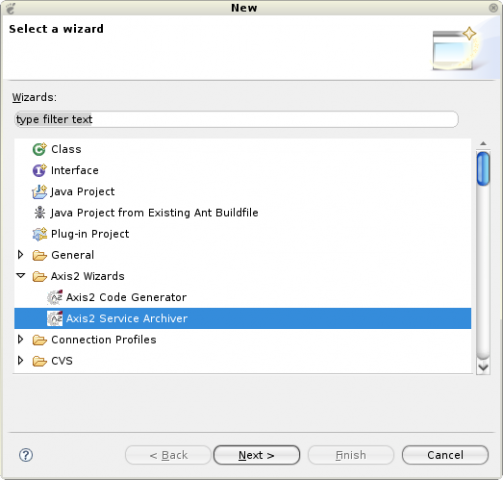This screenshot has height=480, width=503.
Task: Collapse the Axis2 Wizards category
Action: click(x=21, y=276)
